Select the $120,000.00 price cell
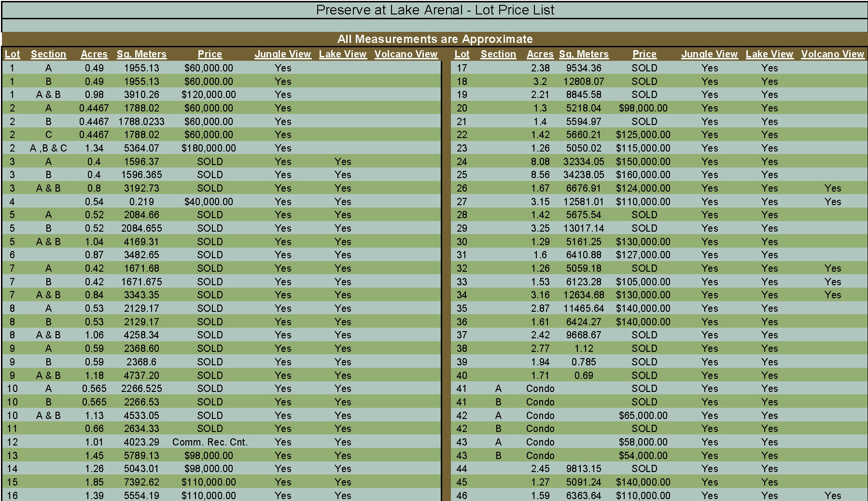The height and width of the screenshot is (501, 868). pos(209,95)
